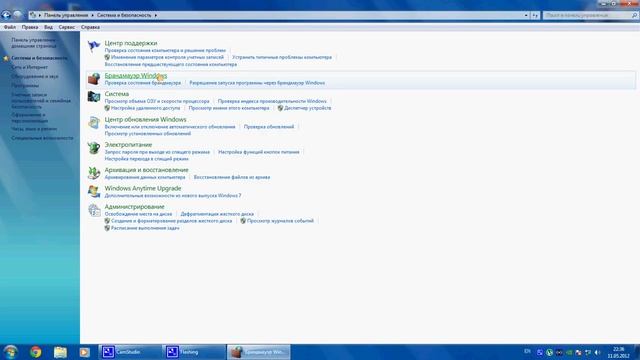Click the System computer icon

(93, 97)
